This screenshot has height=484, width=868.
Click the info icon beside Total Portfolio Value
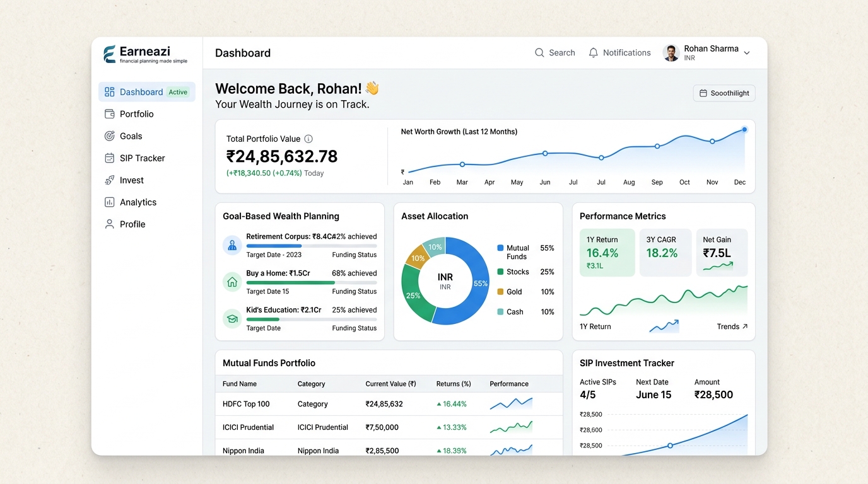[x=308, y=139]
